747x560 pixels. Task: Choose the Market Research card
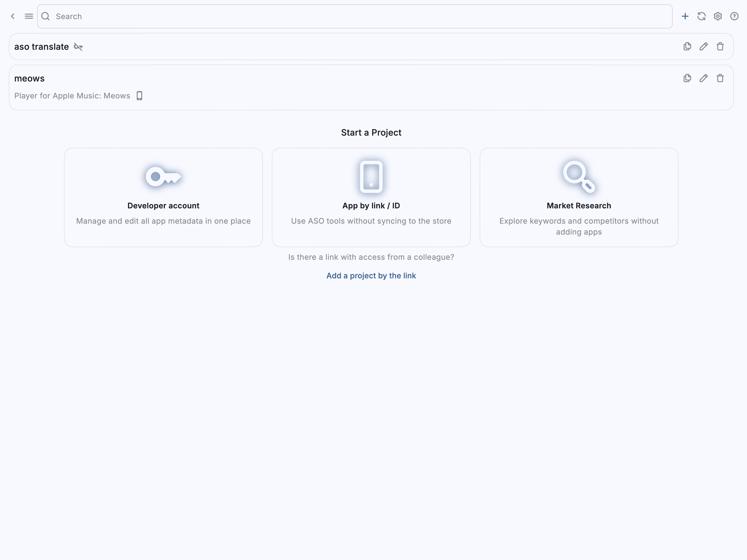pos(579,197)
